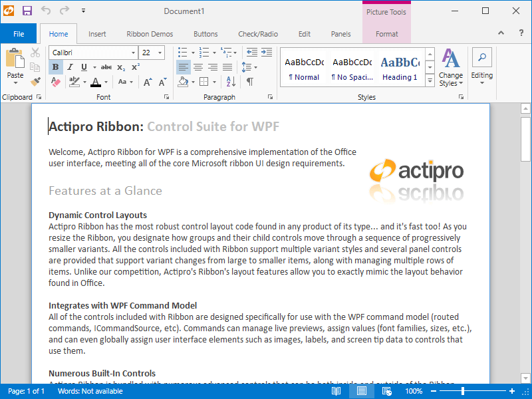Open Clipboard group dialog launcher

39,97
